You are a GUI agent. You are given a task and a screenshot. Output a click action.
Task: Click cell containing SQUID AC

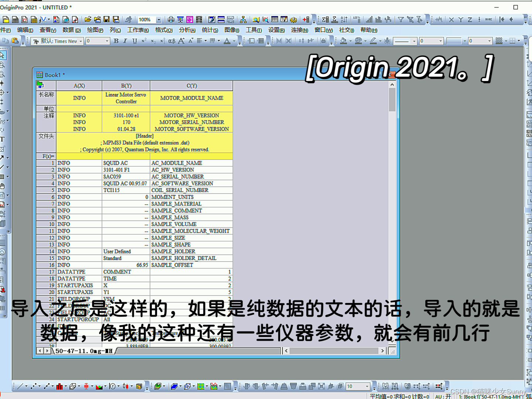click(126, 163)
